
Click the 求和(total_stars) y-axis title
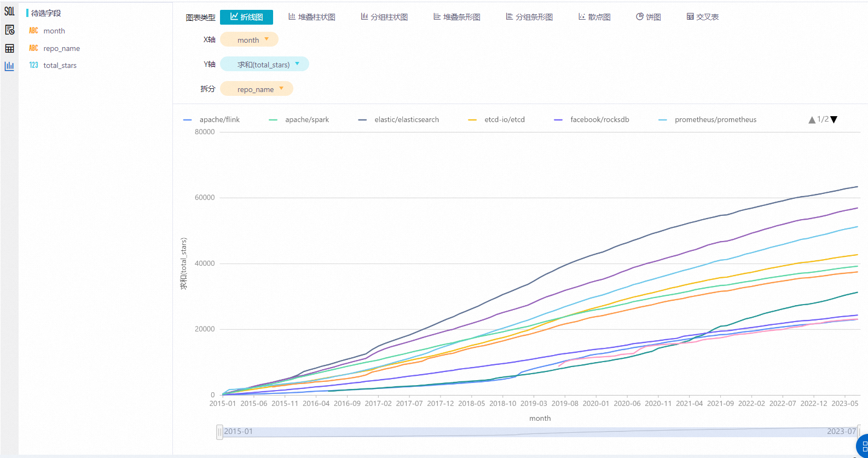(x=184, y=264)
